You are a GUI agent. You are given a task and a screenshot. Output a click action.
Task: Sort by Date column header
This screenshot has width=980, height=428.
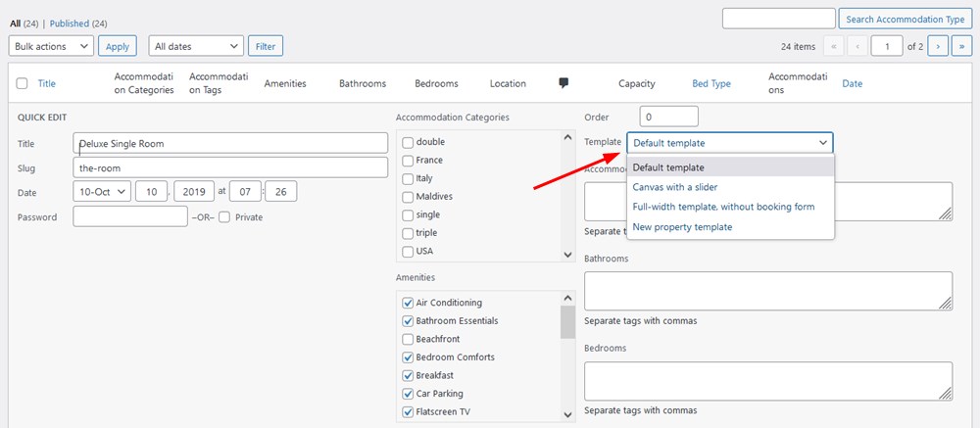[x=853, y=83]
